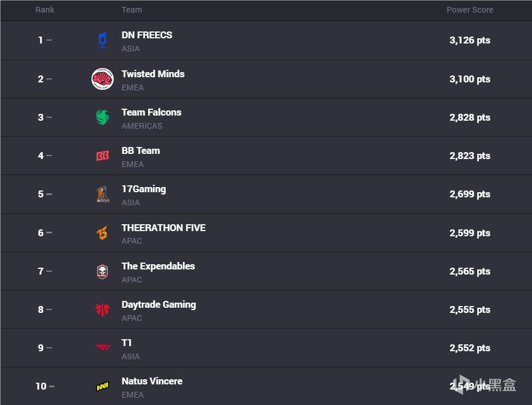Sort by the Rank column header
Image resolution: width=532 pixels, height=405 pixels.
click(45, 10)
